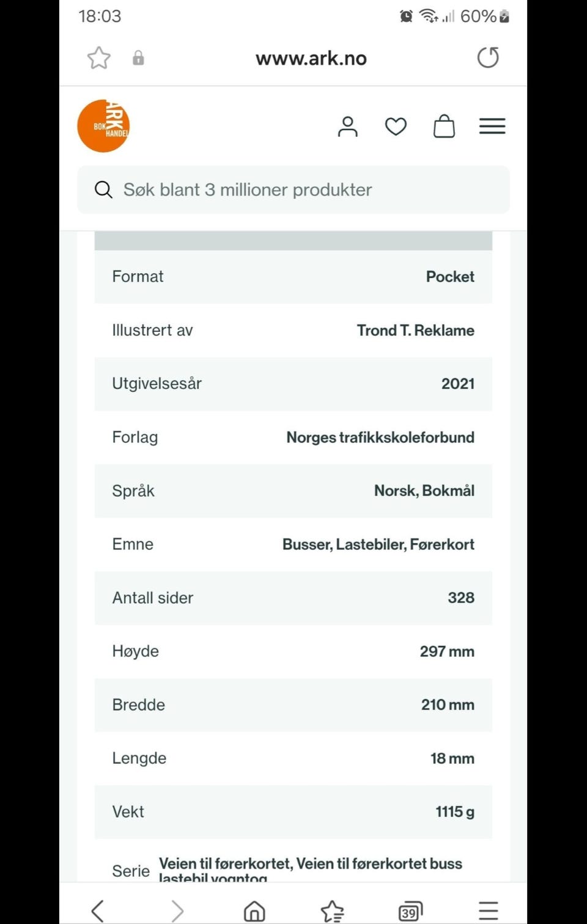Open the browser bottom menu
The width and height of the screenshot is (587, 924).
(488, 911)
